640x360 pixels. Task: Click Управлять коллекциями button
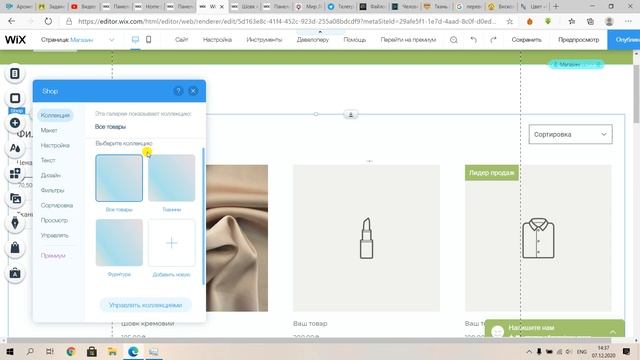pyautogui.click(x=145, y=305)
